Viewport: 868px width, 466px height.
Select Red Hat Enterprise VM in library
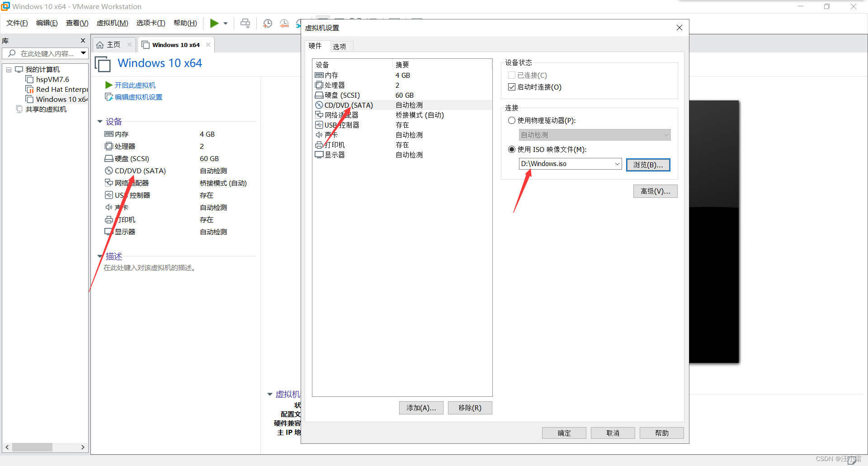pyautogui.click(x=57, y=90)
